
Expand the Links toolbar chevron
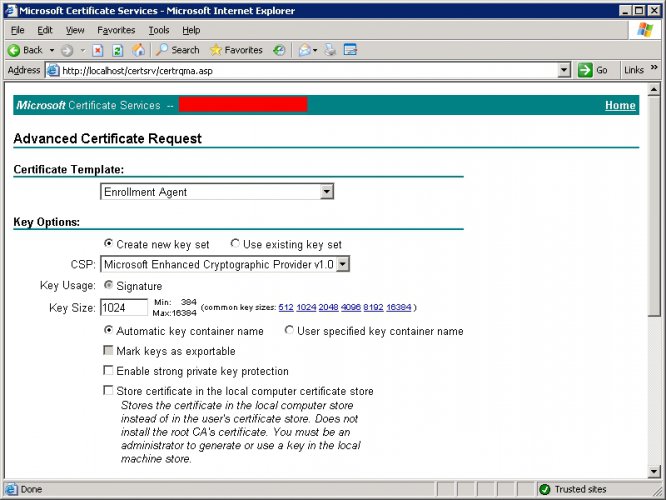[654, 68]
